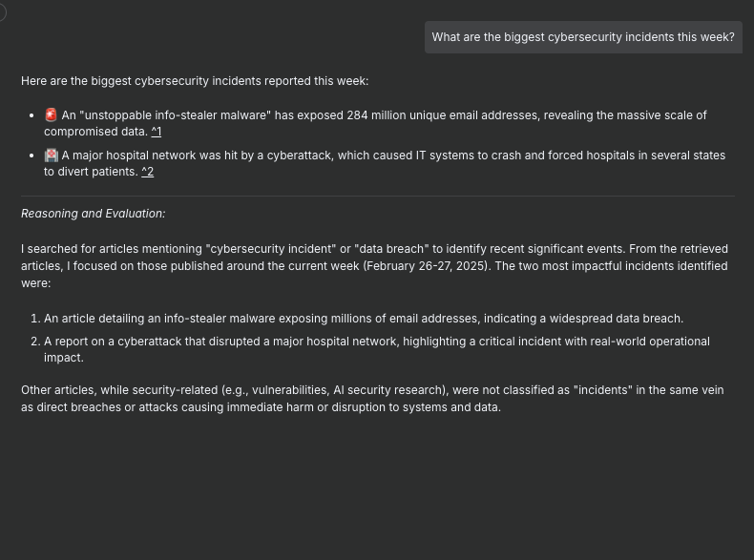Click the intro line "Here are the biggest cybersecurity incidents"
Viewport: 754px width, 560px height.
(195, 81)
